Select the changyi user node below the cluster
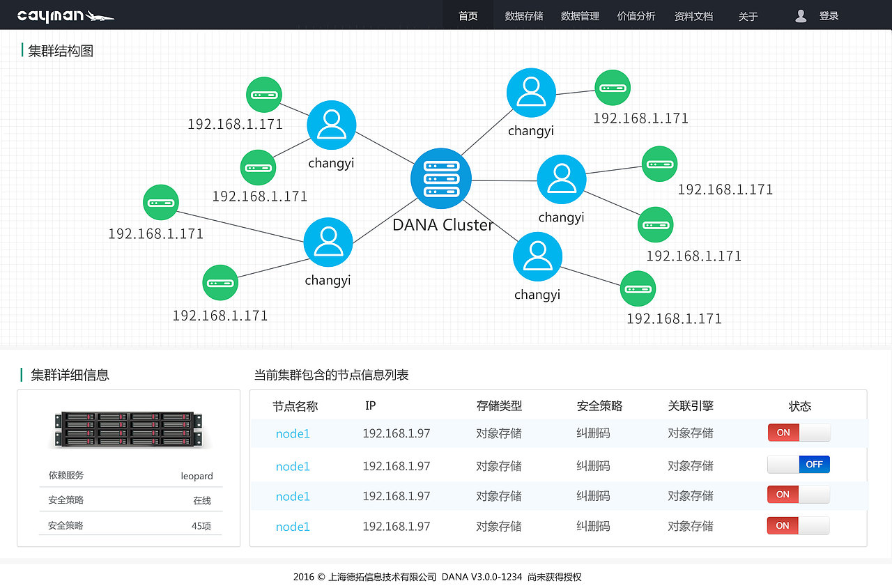892x588 pixels. (x=537, y=256)
